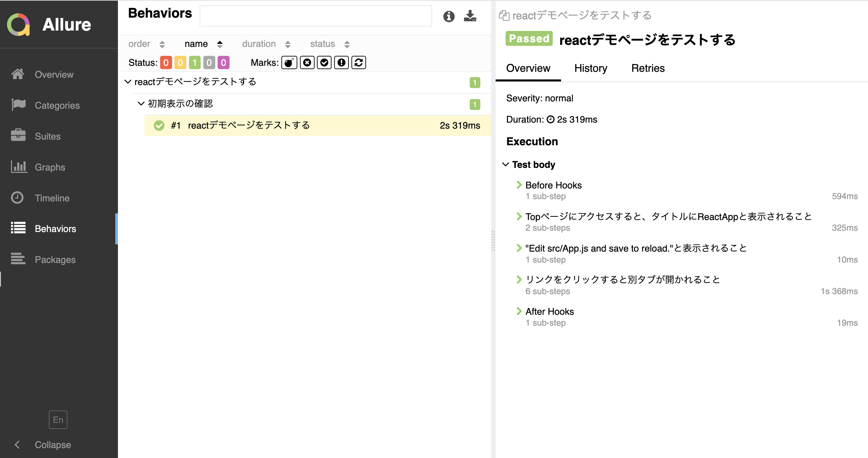This screenshot has width=868, height=458.
Task: Click the En language button
Action: pos(58,419)
